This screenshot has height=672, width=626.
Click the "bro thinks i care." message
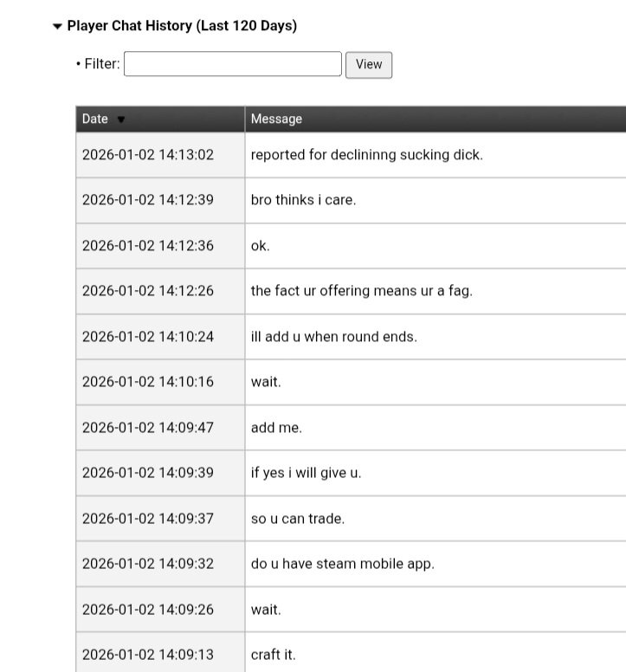tap(303, 200)
